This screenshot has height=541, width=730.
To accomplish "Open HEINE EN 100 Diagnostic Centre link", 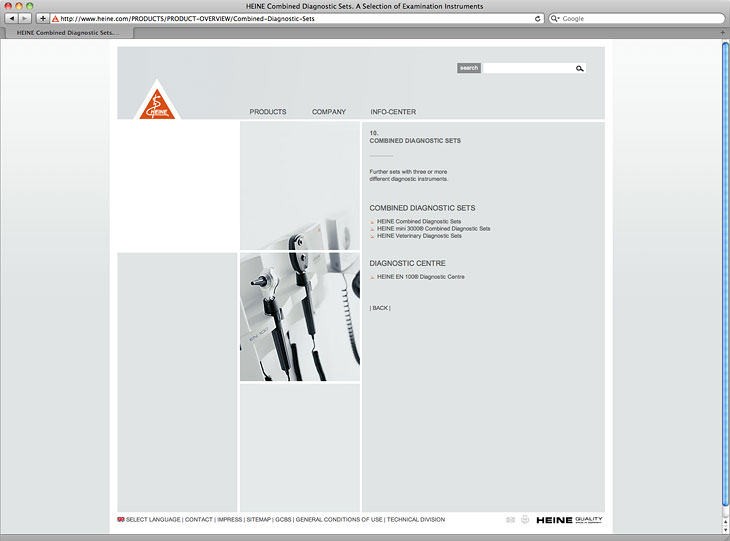I will click(x=421, y=277).
